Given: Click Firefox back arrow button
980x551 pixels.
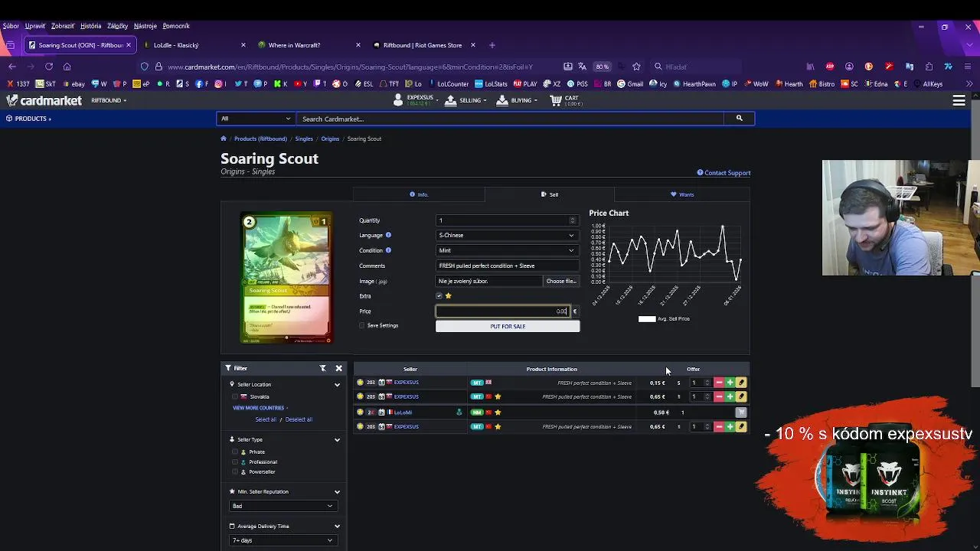Looking at the screenshot, I should pos(12,67).
